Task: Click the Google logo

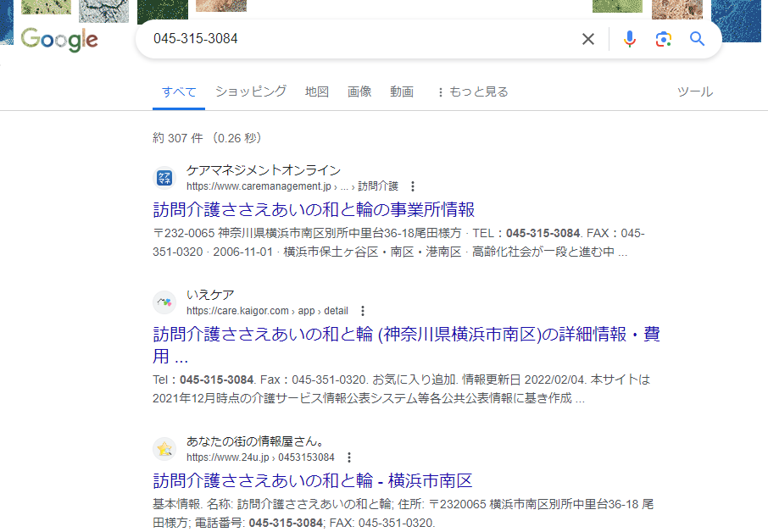Action: [x=59, y=39]
